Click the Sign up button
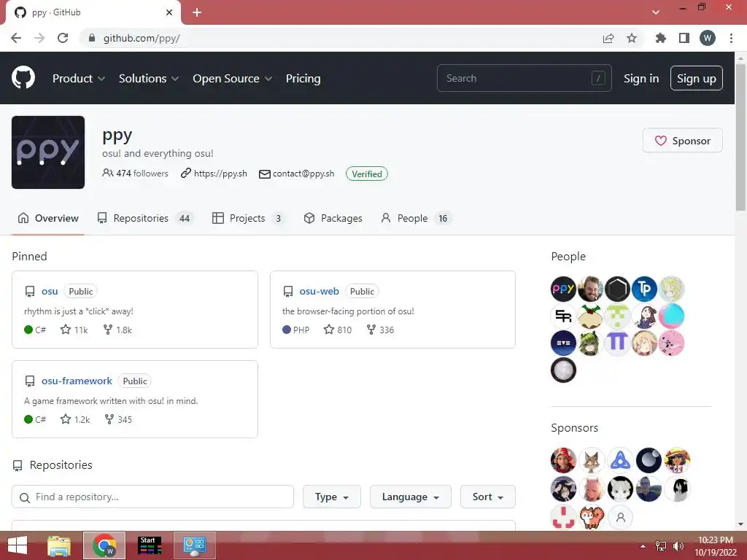Screen dimensions: 747x560 tap(697, 78)
